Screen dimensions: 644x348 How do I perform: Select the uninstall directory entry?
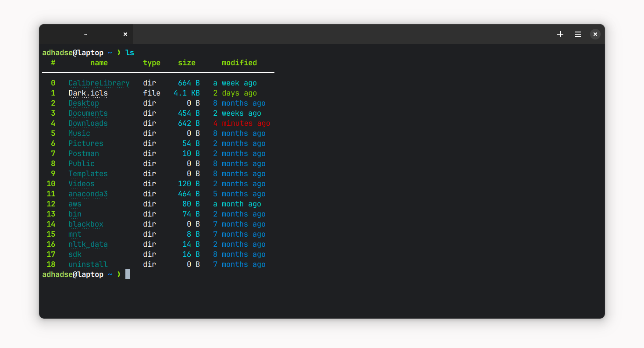click(x=88, y=264)
